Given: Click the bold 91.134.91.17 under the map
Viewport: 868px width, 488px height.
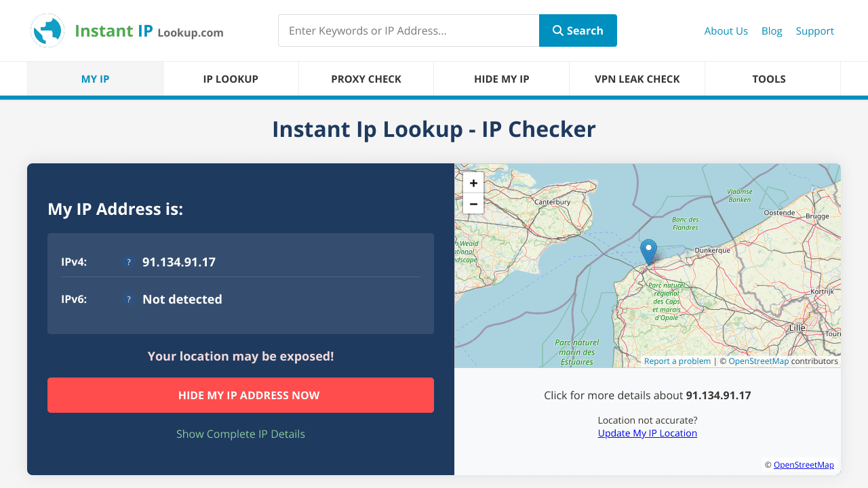Looking at the screenshot, I should [719, 395].
